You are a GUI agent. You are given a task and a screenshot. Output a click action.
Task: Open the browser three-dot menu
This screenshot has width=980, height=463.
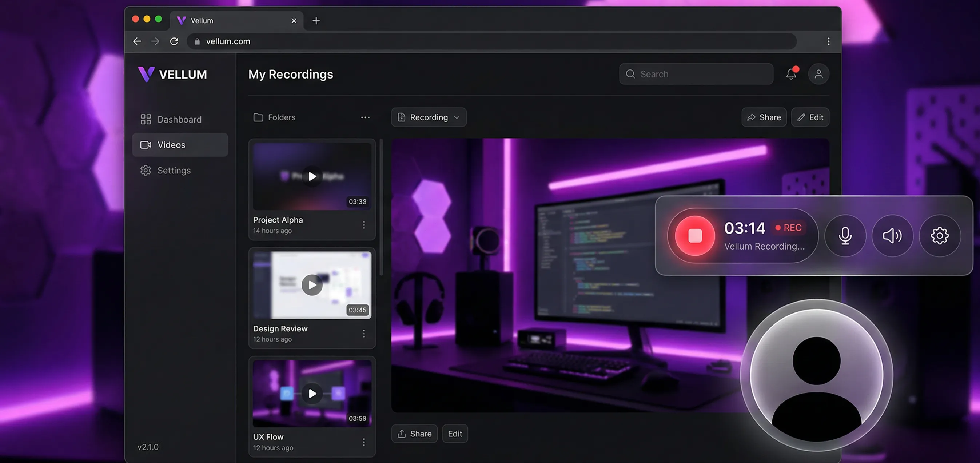pyautogui.click(x=828, y=41)
